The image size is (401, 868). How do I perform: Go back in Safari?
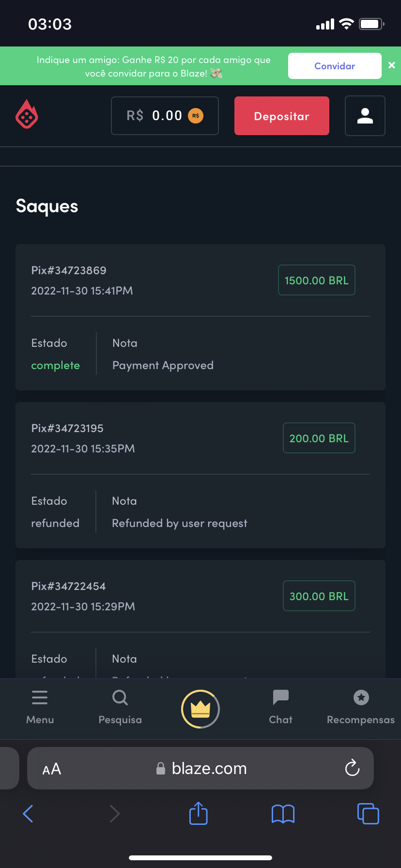coord(28,814)
